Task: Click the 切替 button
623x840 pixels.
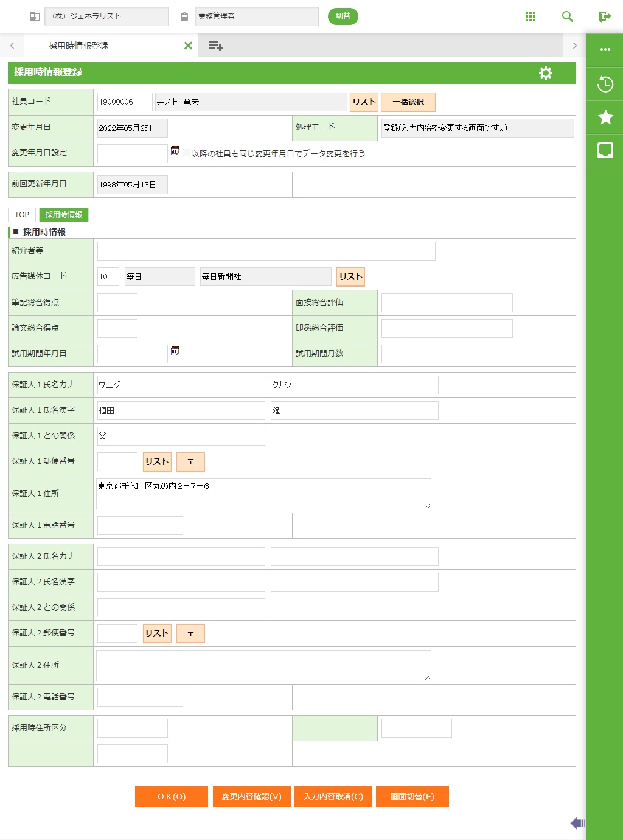Action: point(343,16)
